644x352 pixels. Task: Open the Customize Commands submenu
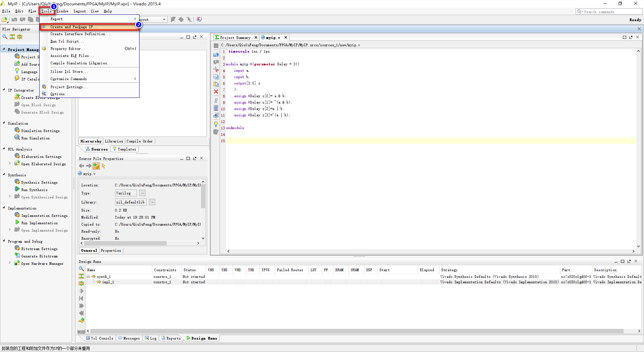pyautogui.click(x=90, y=79)
